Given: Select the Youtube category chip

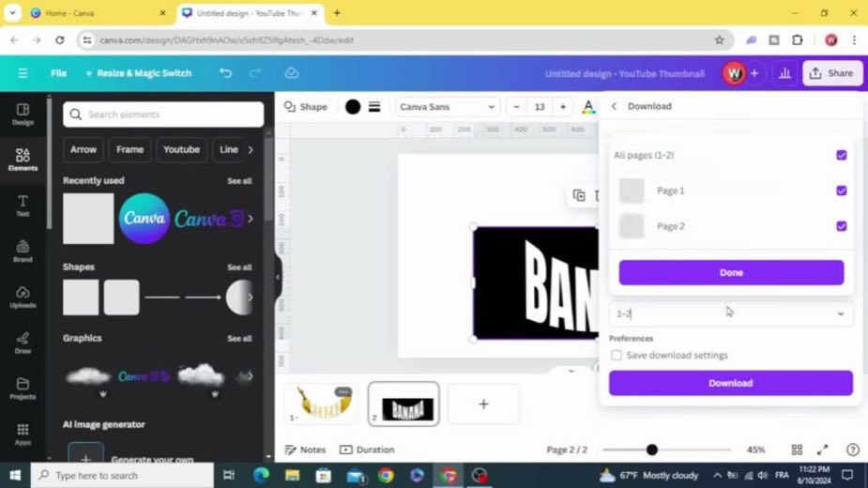Looking at the screenshot, I should click(181, 149).
